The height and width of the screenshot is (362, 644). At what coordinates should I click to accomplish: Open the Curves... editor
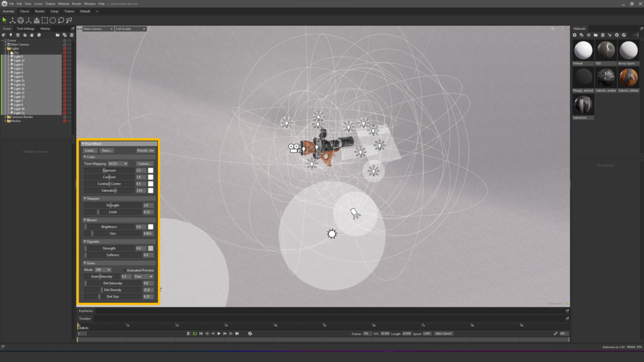[x=144, y=163]
